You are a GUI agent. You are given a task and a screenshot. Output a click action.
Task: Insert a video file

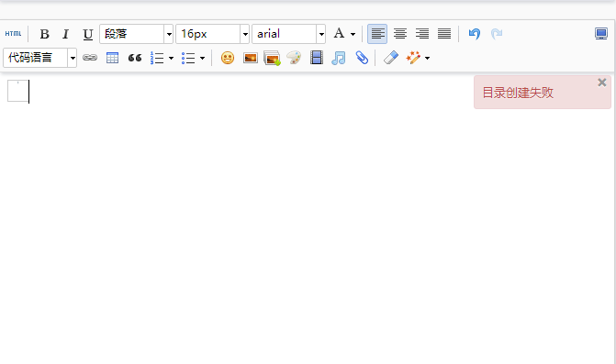click(x=316, y=58)
